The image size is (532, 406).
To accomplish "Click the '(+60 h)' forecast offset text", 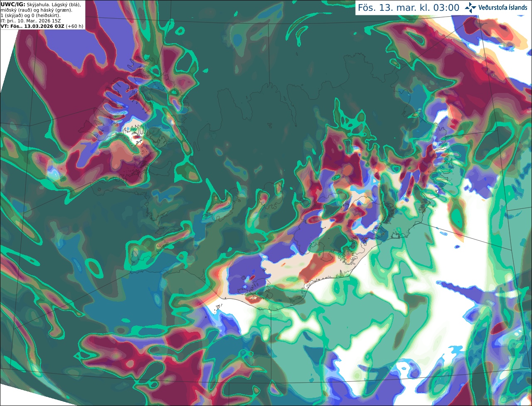I will coord(74,26).
